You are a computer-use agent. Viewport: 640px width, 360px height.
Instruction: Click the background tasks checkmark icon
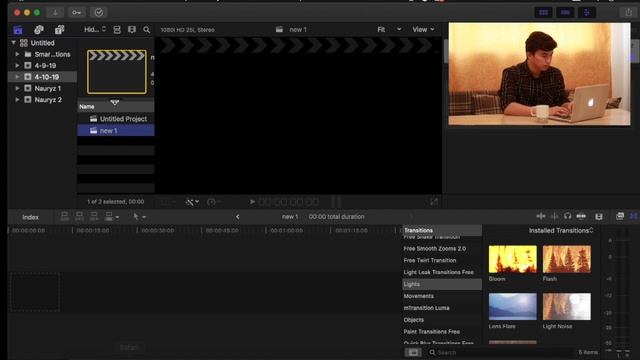[x=98, y=13]
